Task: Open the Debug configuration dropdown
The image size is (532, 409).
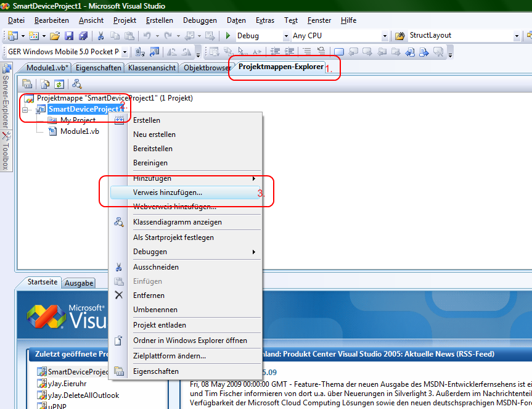Action: (286, 36)
